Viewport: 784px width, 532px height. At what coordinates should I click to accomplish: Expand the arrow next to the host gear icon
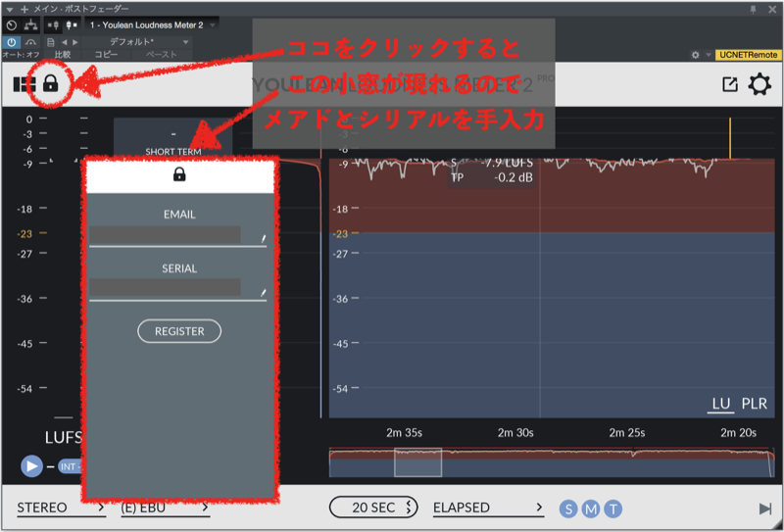tap(708, 55)
